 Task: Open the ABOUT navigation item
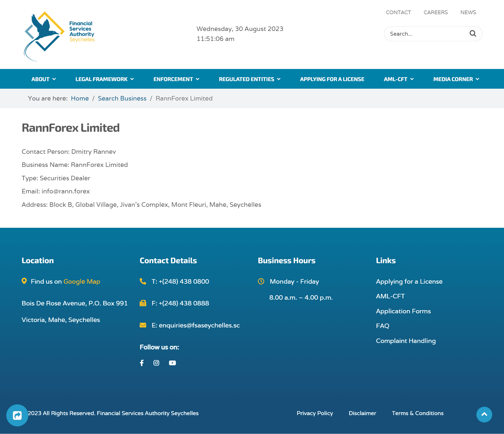click(40, 79)
